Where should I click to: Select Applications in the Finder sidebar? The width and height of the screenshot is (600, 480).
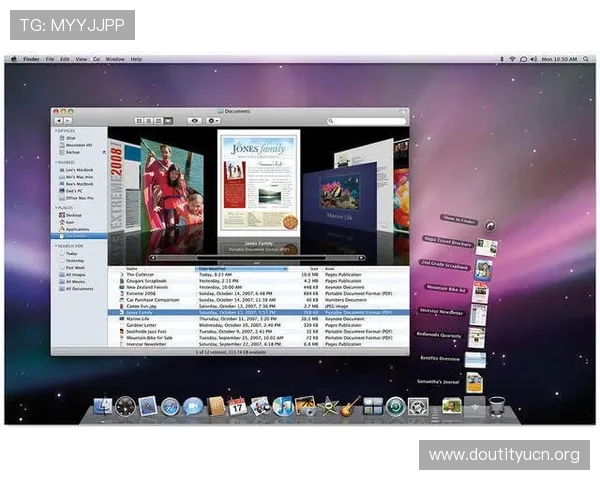(77, 229)
